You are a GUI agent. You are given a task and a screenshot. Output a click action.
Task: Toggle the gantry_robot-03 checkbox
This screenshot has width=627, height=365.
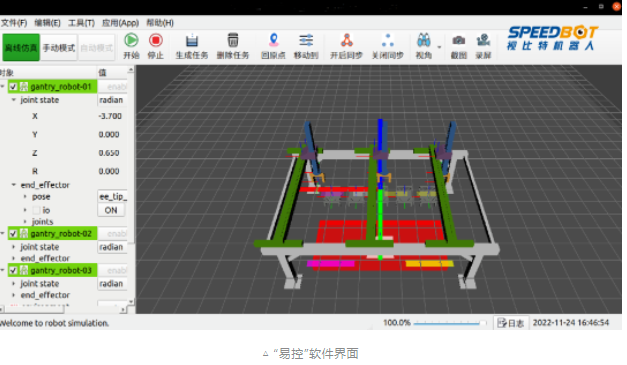[x=13, y=271]
